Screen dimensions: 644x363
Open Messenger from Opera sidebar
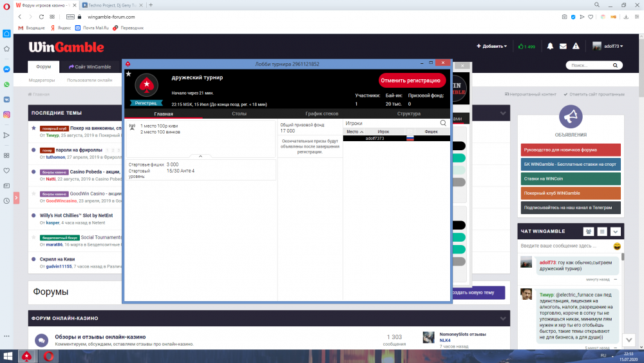click(x=6, y=69)
